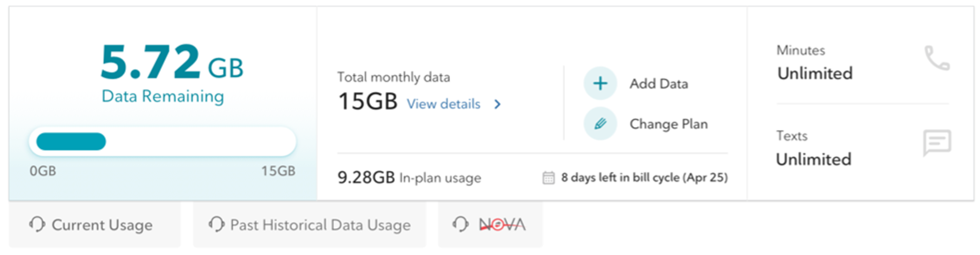Open the Past Historical Data Usage tab

[x=320, y=225]
